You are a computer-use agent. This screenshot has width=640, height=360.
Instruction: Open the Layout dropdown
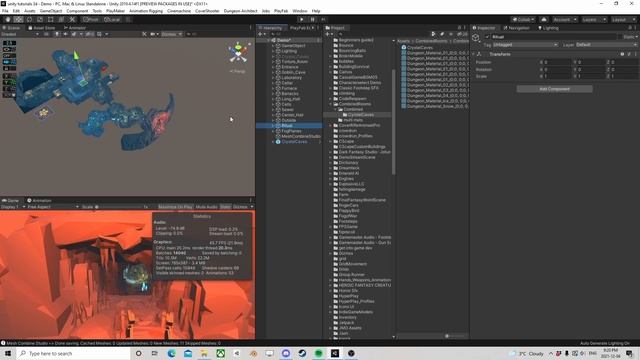[x=623, y=20]
